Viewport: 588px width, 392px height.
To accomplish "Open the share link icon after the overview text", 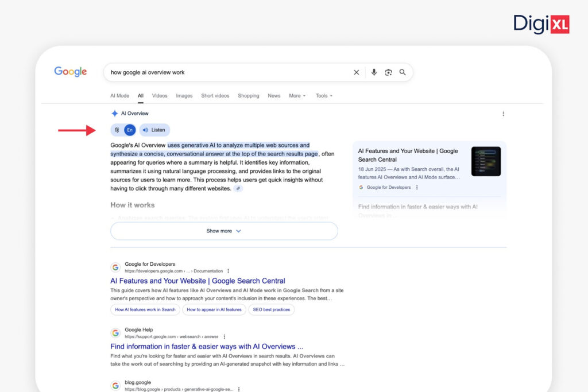I will pos(239,188).
